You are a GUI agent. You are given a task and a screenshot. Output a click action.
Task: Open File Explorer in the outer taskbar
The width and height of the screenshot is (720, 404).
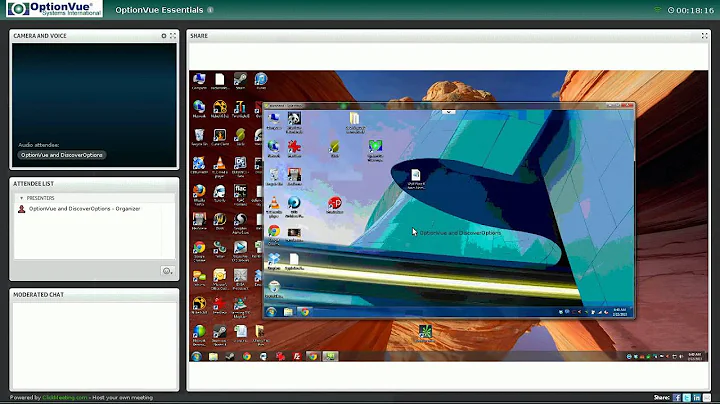214,357
